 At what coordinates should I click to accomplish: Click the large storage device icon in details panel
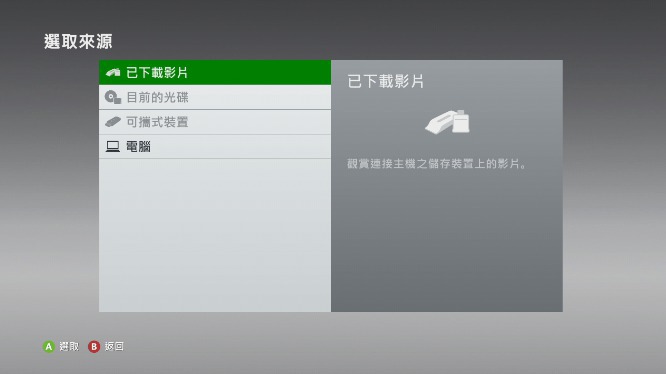tap(447, 122)
